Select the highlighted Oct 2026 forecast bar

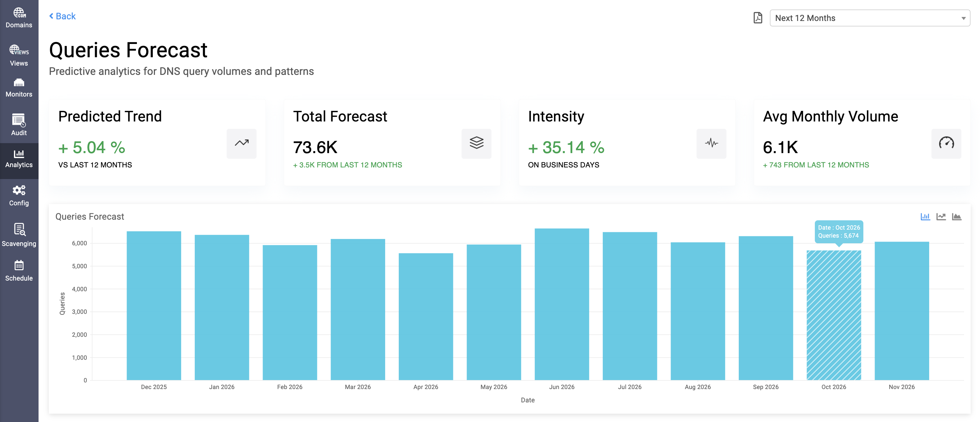point(834,316)
